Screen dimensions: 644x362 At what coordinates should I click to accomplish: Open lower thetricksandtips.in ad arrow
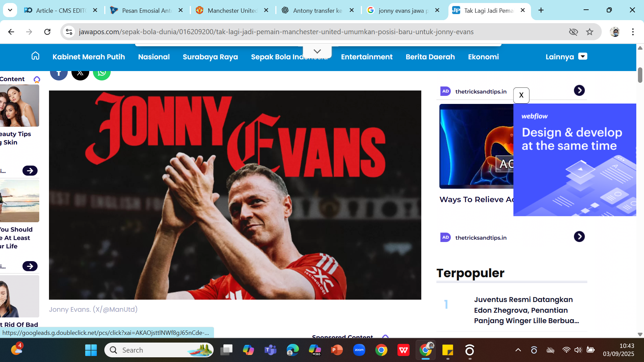[x=579, y=237]
